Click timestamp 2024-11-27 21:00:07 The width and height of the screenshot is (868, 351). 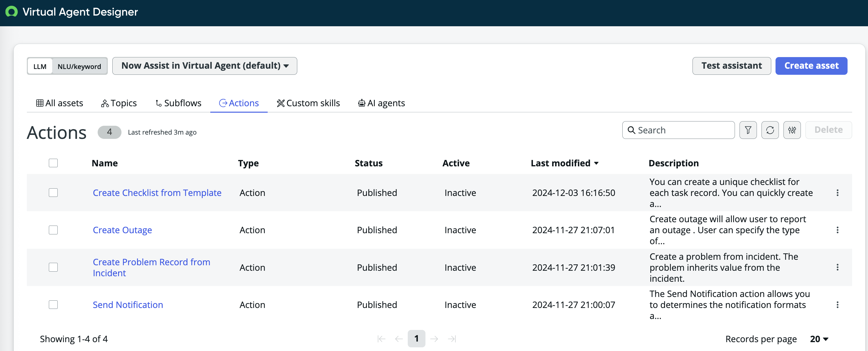click(573, 305)
